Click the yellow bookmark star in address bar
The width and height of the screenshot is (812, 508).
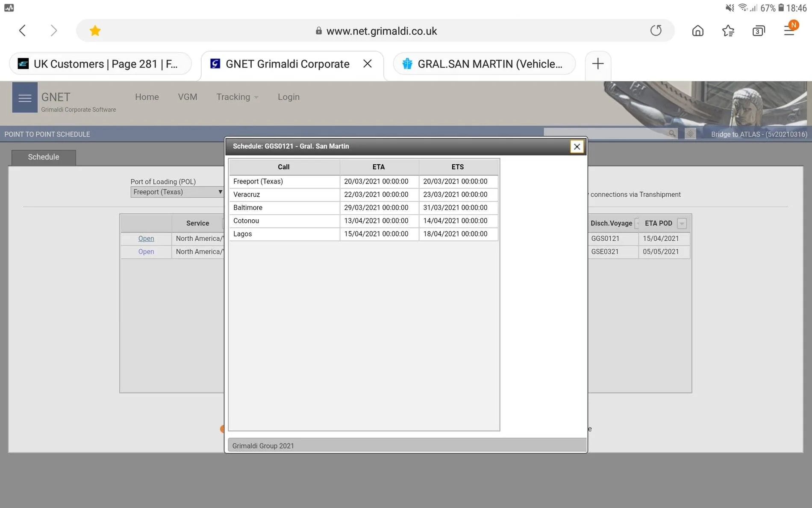click(x=95, y=30)
